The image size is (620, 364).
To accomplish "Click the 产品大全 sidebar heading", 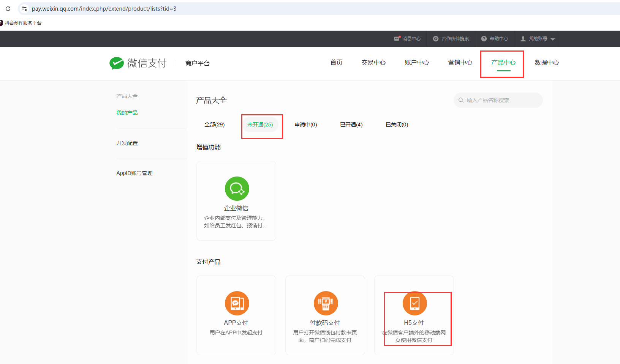I will tap(127, 96).
